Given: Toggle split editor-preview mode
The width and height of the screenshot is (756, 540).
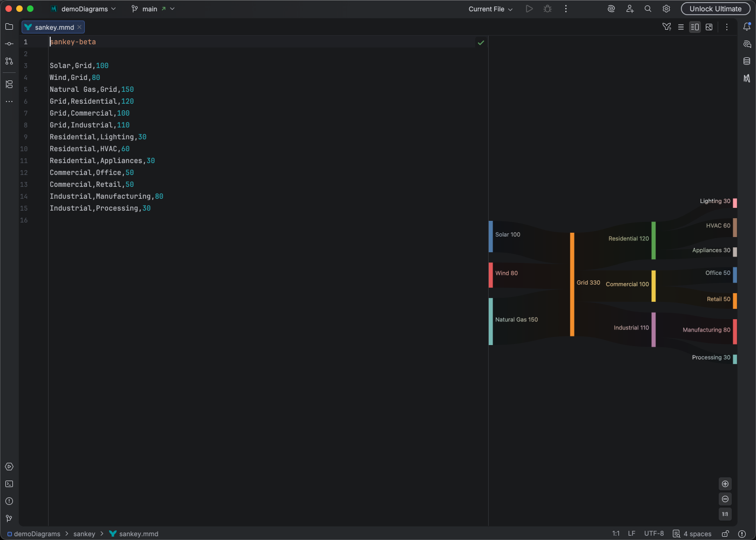Looking at the screenshot, I should click(x=695, y=26).
